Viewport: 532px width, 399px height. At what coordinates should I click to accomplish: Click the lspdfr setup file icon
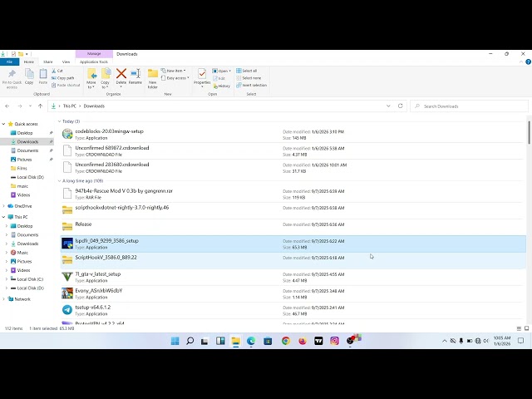click(x=67, y=244)
